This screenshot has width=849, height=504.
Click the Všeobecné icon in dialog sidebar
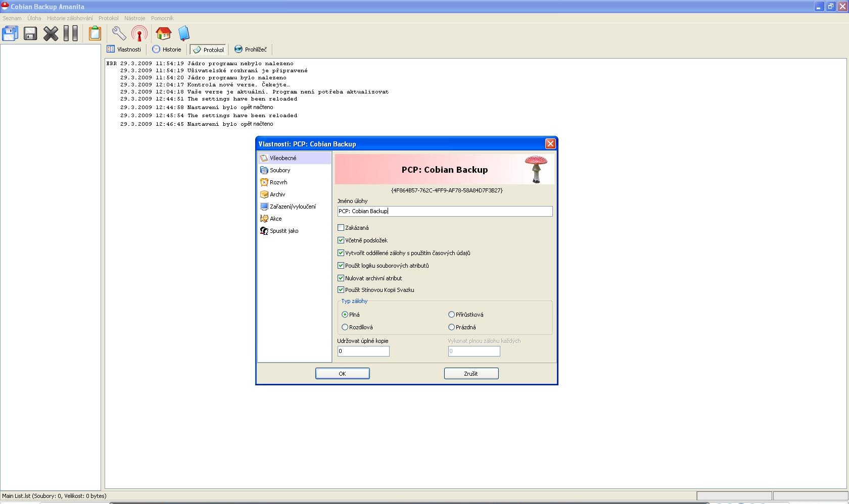pyautogui.click(x=264, y=158)
